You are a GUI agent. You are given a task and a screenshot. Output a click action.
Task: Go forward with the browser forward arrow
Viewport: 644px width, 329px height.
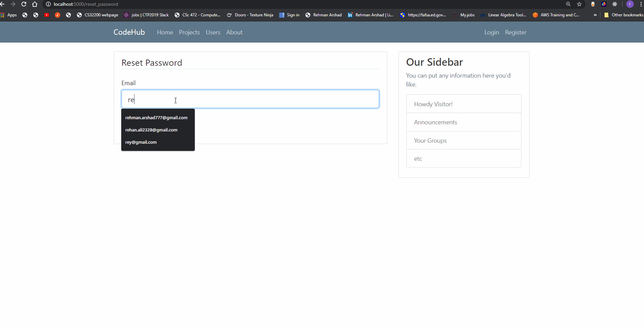coord(13,4)
